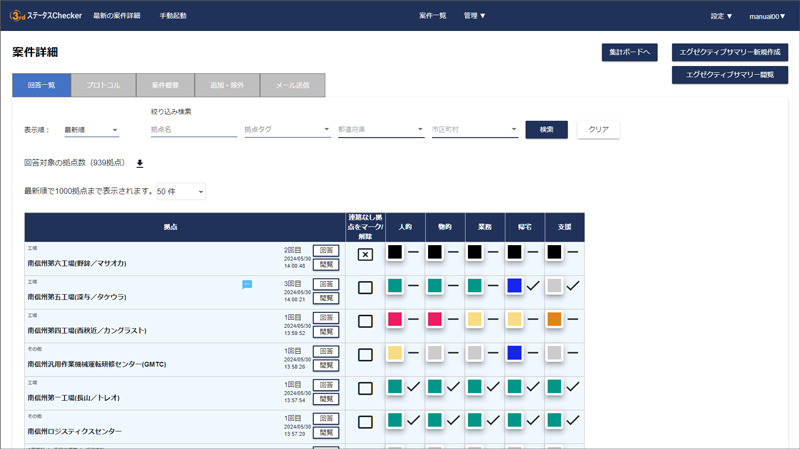Switch to the プロトコル tab
The height and width of the screenshot is (449, 800).
(x=102, y=85)
